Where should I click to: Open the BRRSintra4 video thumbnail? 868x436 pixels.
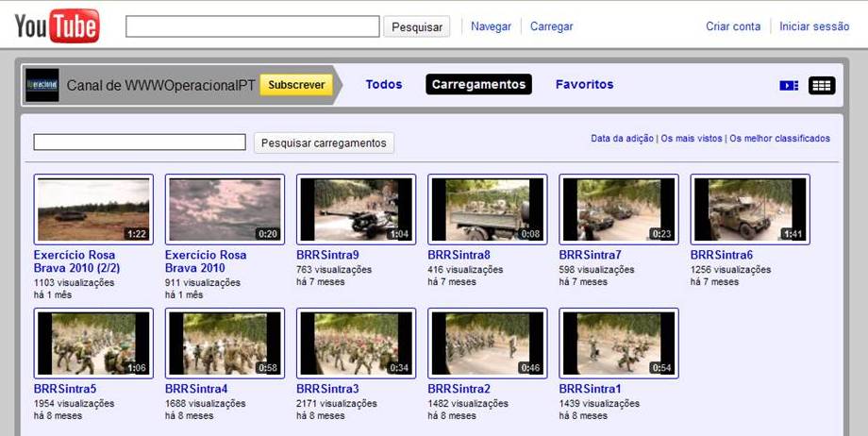(x=225, y=344)
